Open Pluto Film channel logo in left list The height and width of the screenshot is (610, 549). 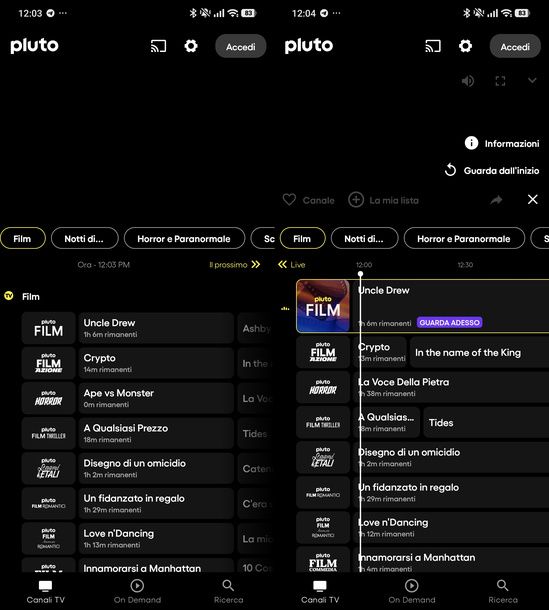click(x=48, y=328)
